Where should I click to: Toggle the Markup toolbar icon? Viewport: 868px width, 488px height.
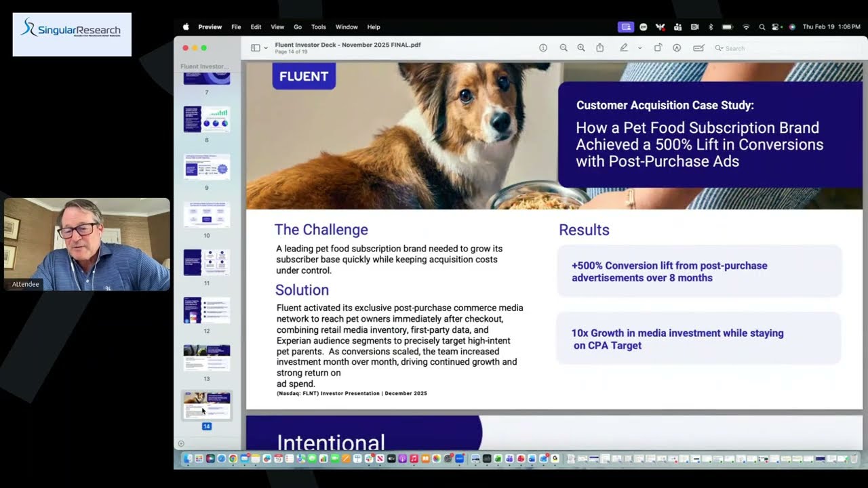click(677, 48)
